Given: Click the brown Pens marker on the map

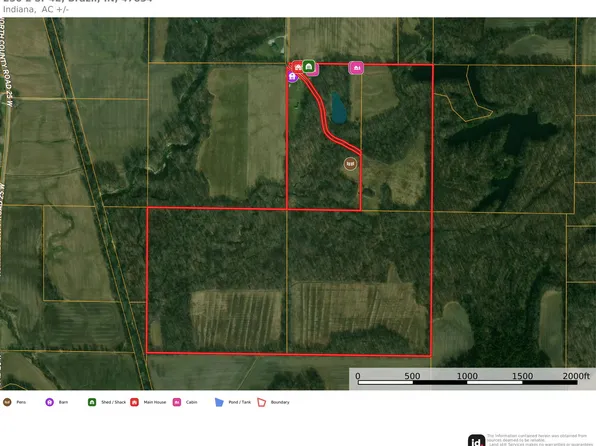Looking at the screenshot, I should click(350, 164).
